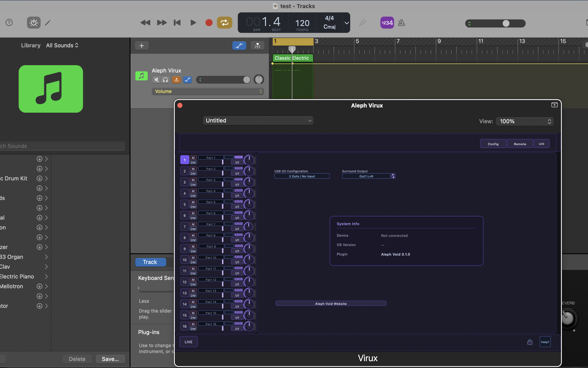Image resolution: width=588 pixels, height=368 pixels.
Task: Mute the Aleph Virux track
Action: point(156,80)
